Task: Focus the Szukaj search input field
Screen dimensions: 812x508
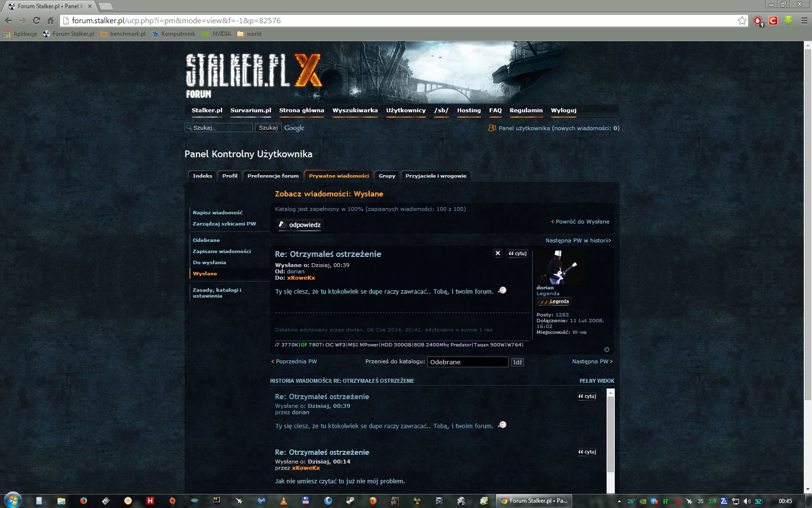Action: point(218,128)
